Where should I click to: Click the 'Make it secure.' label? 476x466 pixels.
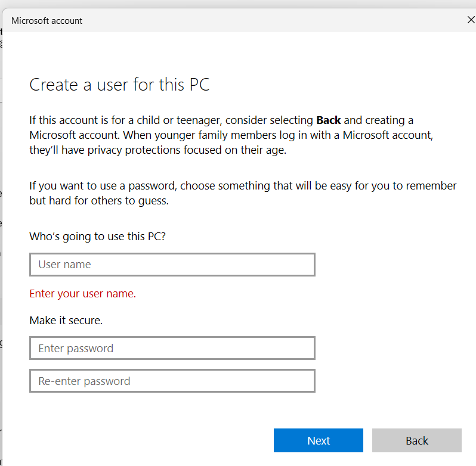click(x=66, y=320)
